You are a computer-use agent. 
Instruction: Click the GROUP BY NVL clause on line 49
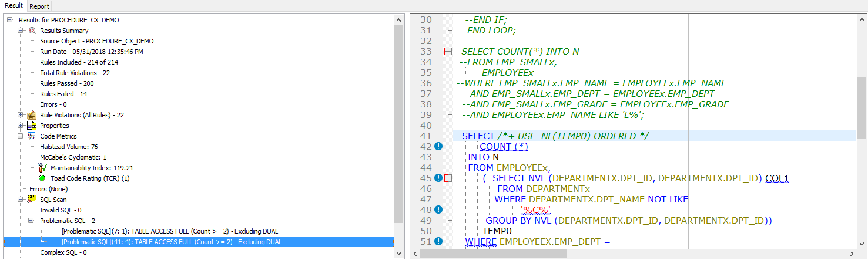click(628, 221)
